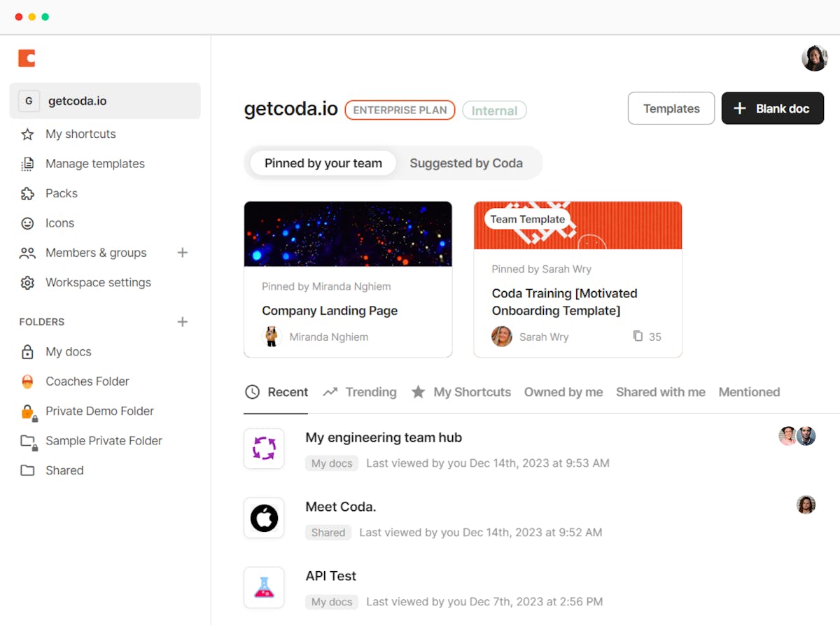Open My engineering team hub doc icon
This screenshot has width=840, height=625.
click(264, 449)
